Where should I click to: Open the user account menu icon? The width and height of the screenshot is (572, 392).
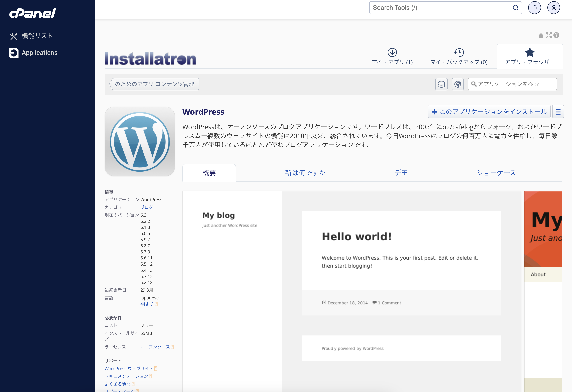tap(554, 8)
